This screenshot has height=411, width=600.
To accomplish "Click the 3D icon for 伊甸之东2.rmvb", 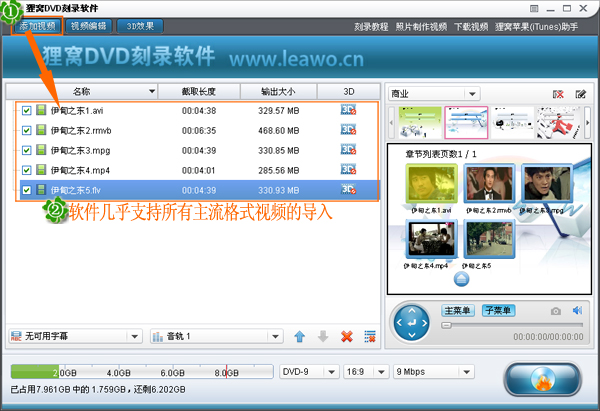I will click(348, 130).
